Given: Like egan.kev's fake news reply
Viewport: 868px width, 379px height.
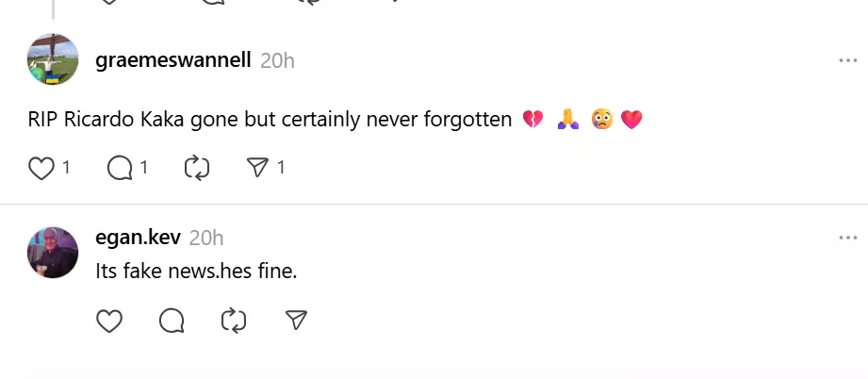Looking at the screenshot, I should [110, 321].
